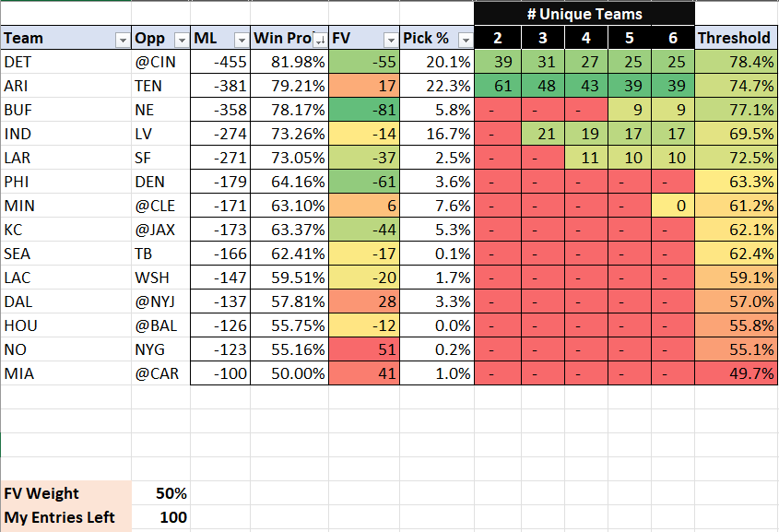The image size is (779, 532).
Task: Click the FV Weight 50% input cell
Action: coord(161,493)
